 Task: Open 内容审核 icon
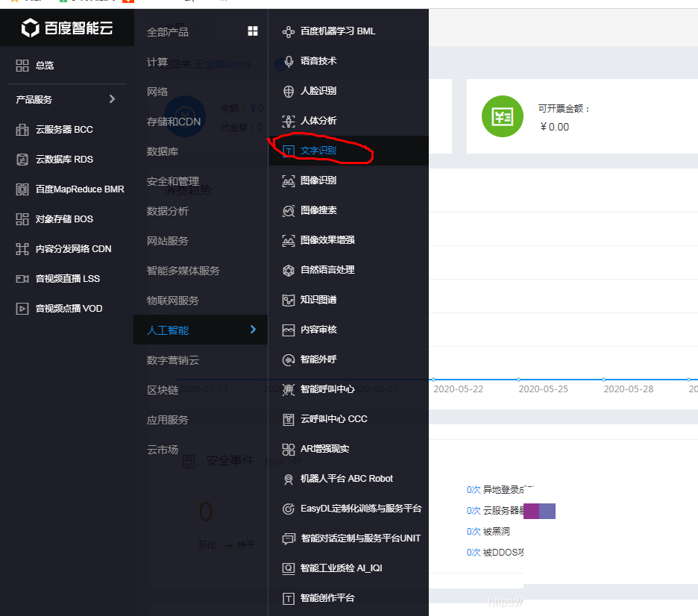[289, 330]
